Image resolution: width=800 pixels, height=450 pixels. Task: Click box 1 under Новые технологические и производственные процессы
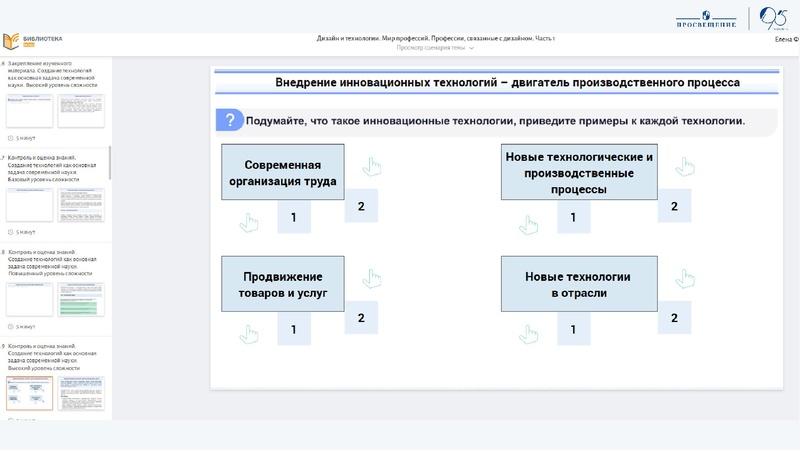click(573, 217)
